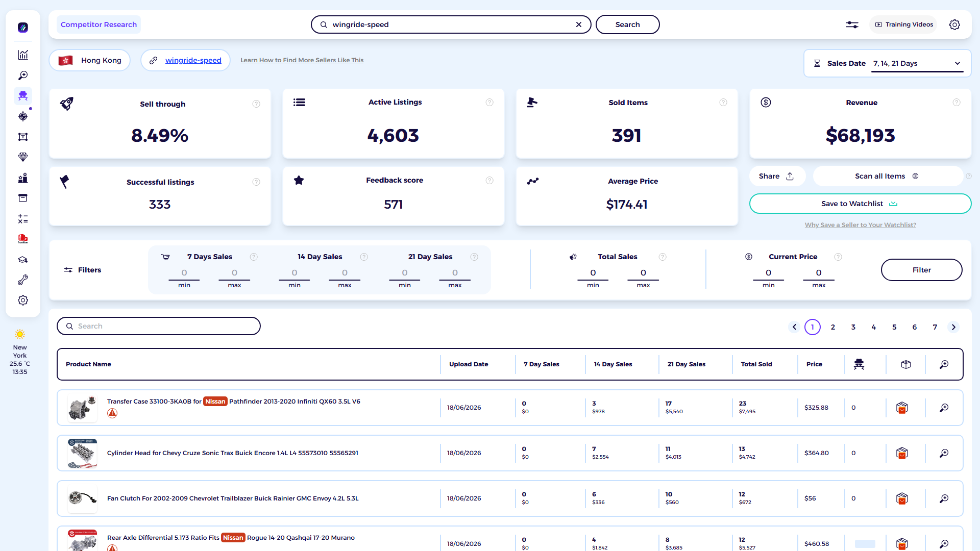Viewport: 980px width, 551px height.
Task: Open the storefront sidebar icon
Action: pos(23,198)
